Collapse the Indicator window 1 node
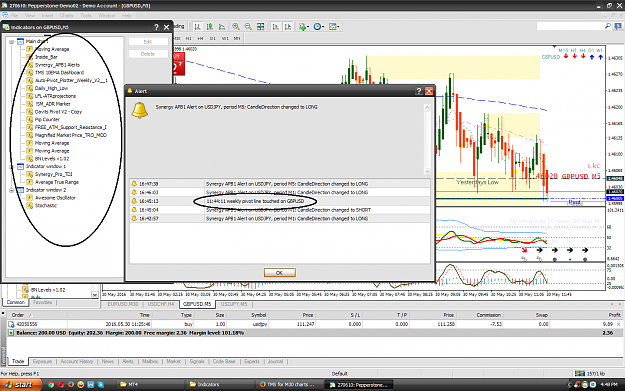The width and height of the screenshot is (625, 391). point(12,167)
